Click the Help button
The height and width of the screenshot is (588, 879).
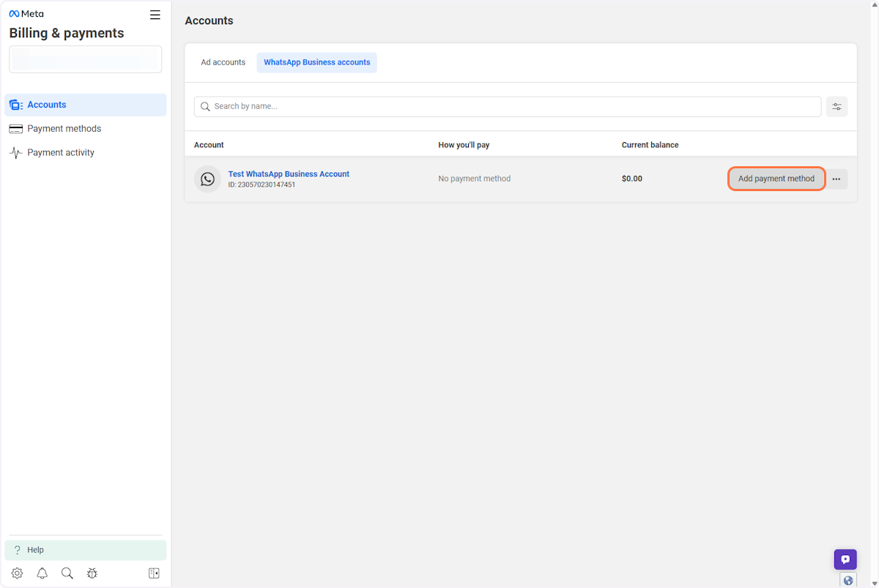(x=86, y=550)
